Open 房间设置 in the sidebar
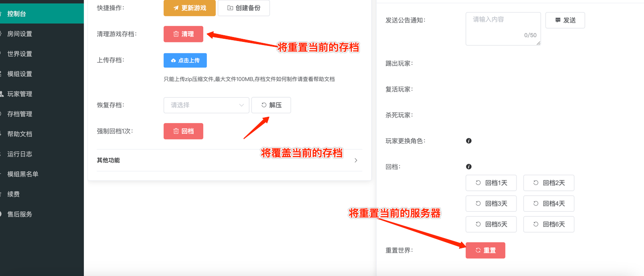 click(20, 34)
